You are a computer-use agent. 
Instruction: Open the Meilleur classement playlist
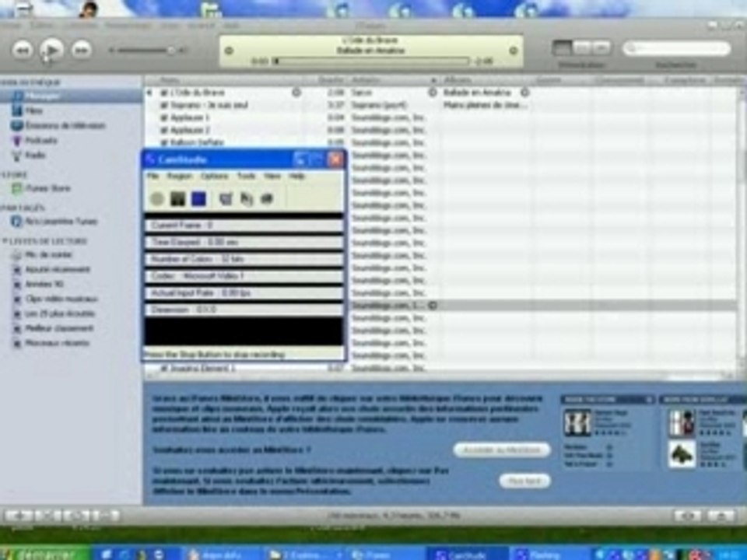pos(59,328)
